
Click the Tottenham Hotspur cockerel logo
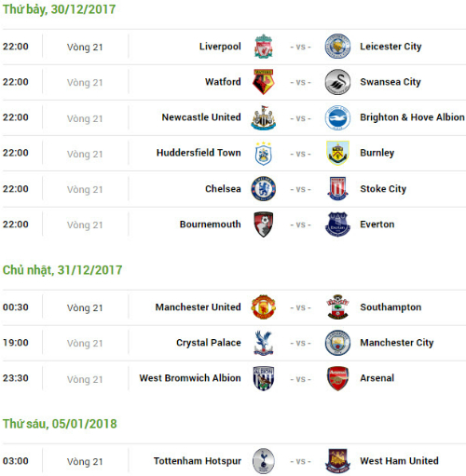(x=264, y=461)
